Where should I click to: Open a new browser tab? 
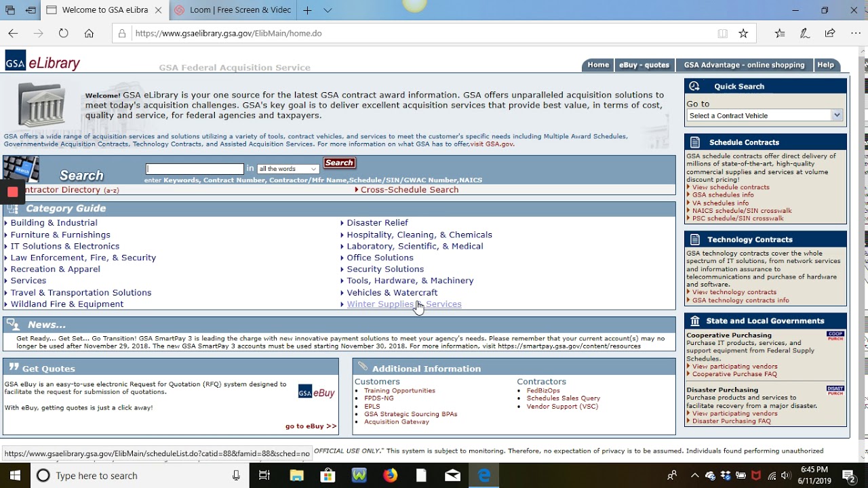pos(307,10)
